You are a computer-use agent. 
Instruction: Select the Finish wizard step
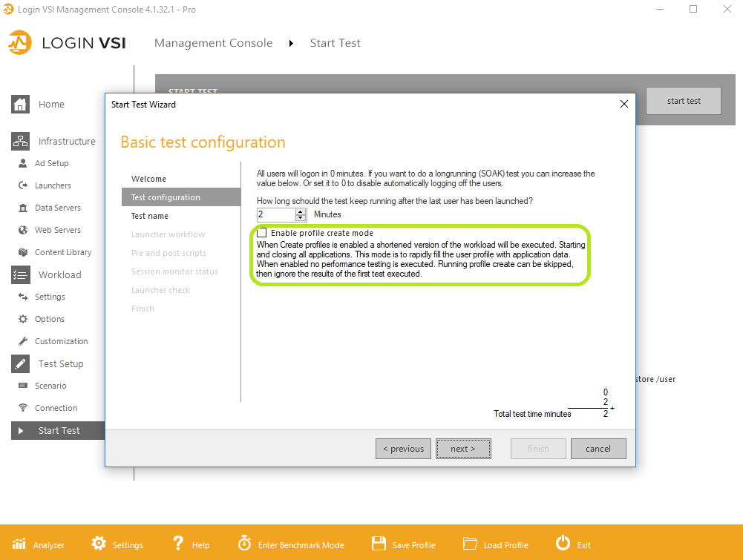coord(143,309)
